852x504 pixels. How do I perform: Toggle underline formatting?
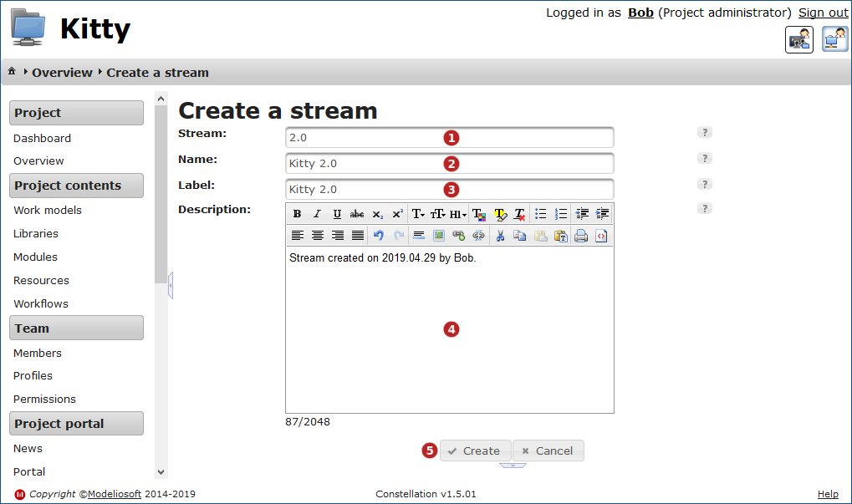tap(337, 214)
